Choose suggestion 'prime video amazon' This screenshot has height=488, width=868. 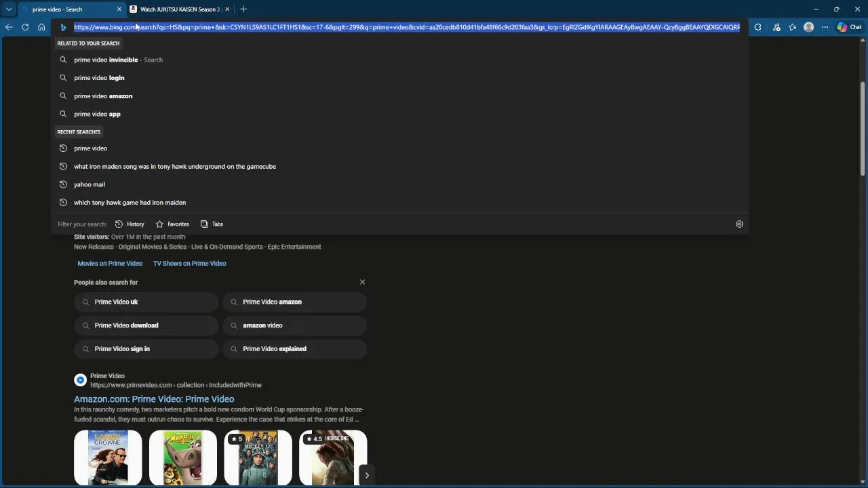[400, 96]
